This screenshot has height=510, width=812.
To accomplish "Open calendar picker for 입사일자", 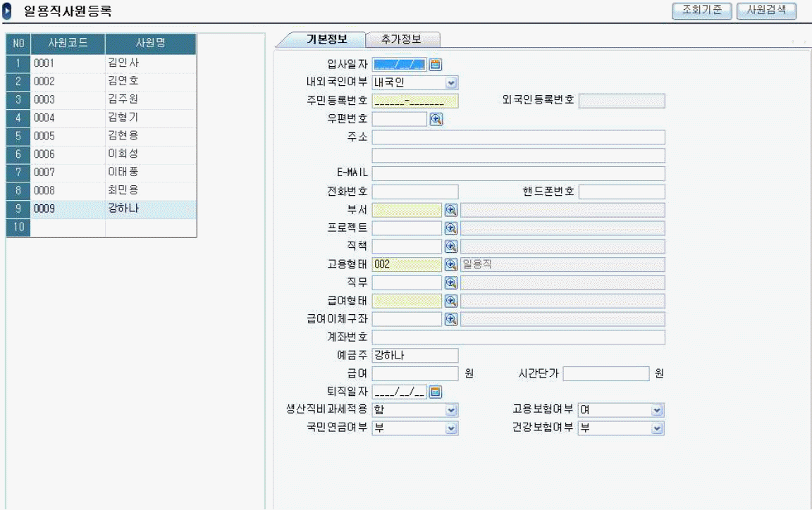I will coord(436,65).
